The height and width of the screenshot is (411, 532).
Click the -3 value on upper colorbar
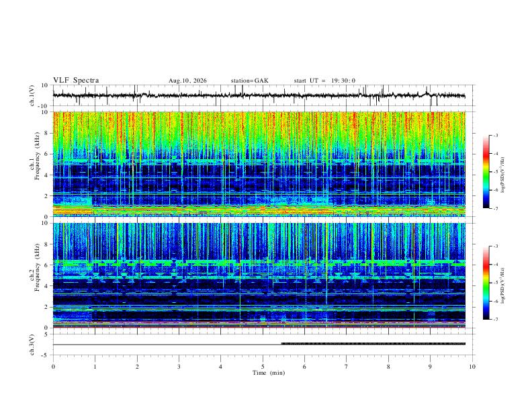495,136
